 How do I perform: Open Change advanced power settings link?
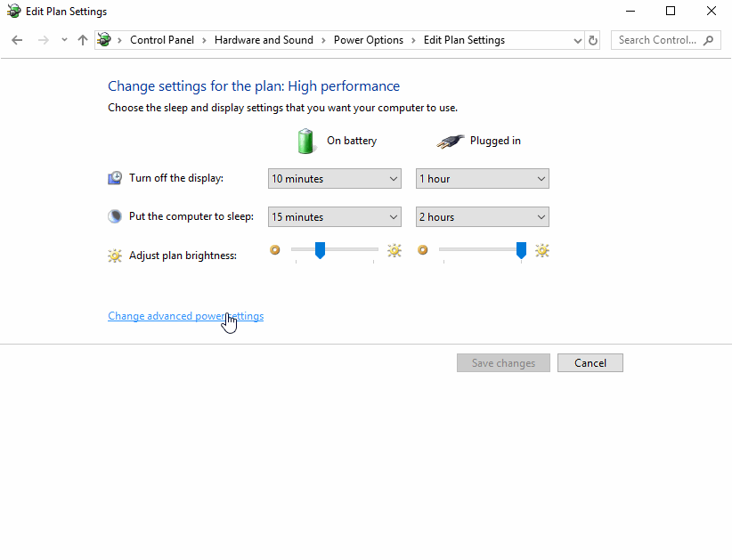coord(185,316)
